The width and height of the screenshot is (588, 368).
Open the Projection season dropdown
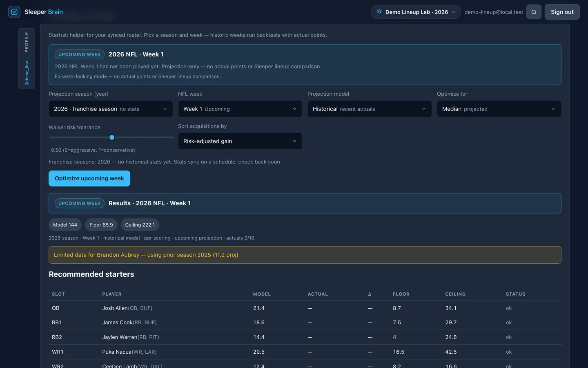(x=111, y=109)
